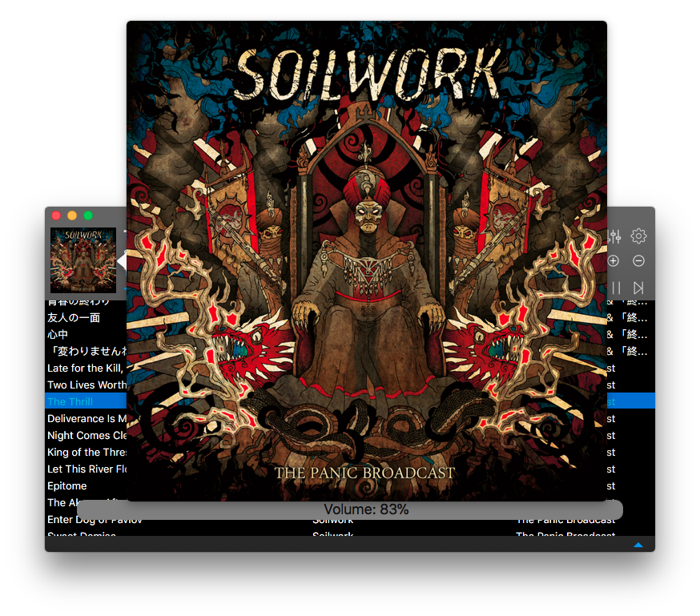This screenshot has width=700, height=616.
Task: Click the "Volume: 83%" overlay
Action: 350,509
